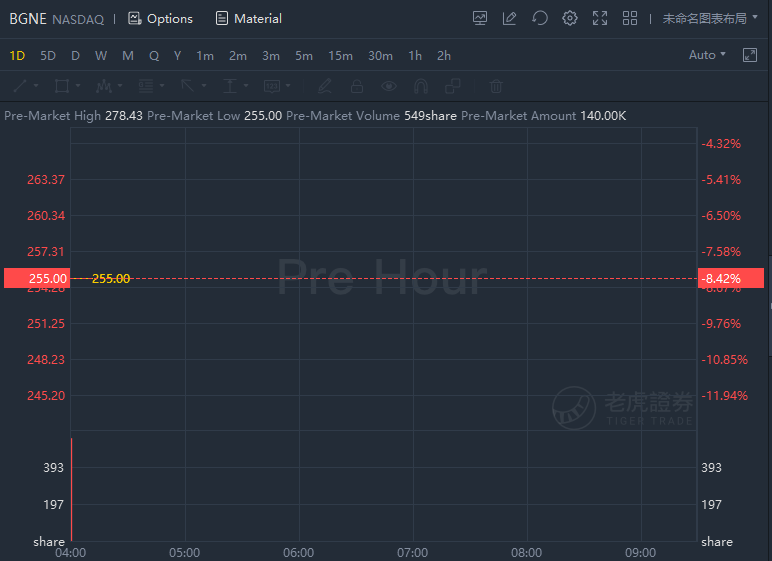Switch to the 5D timeframe

click(48, 56)
